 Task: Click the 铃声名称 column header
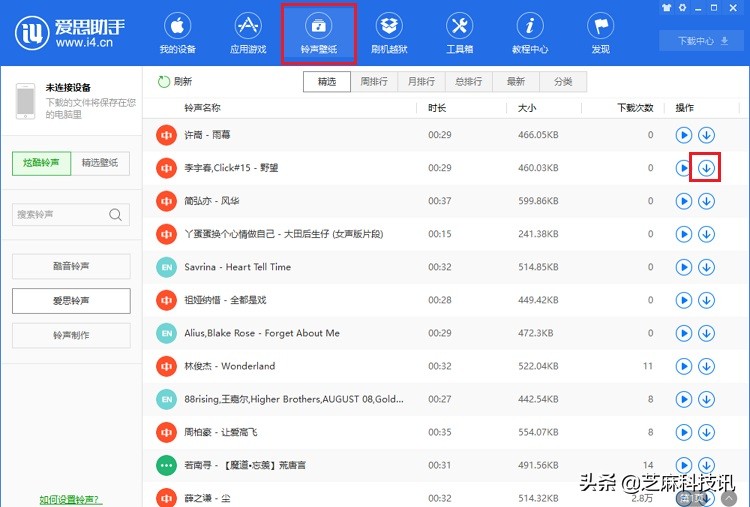pos(202,108)
